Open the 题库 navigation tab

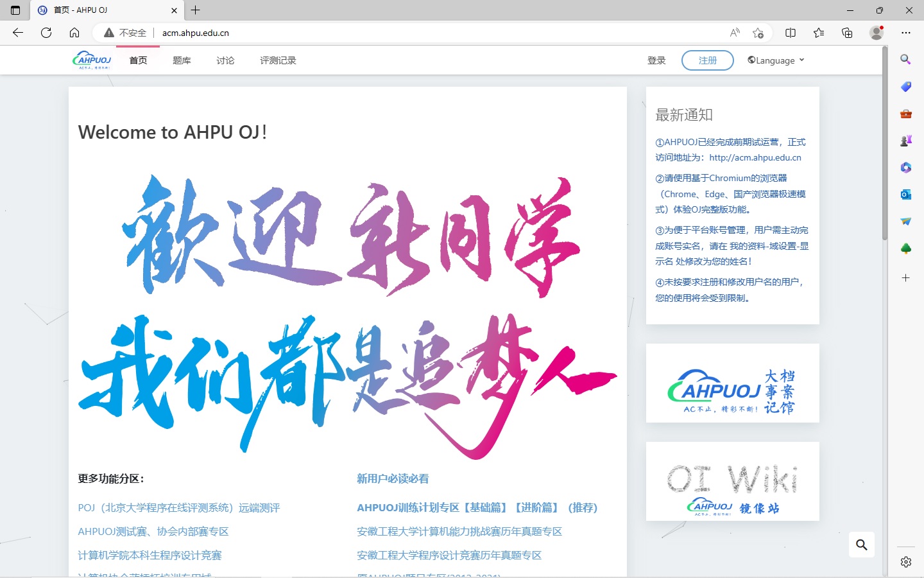182,60
